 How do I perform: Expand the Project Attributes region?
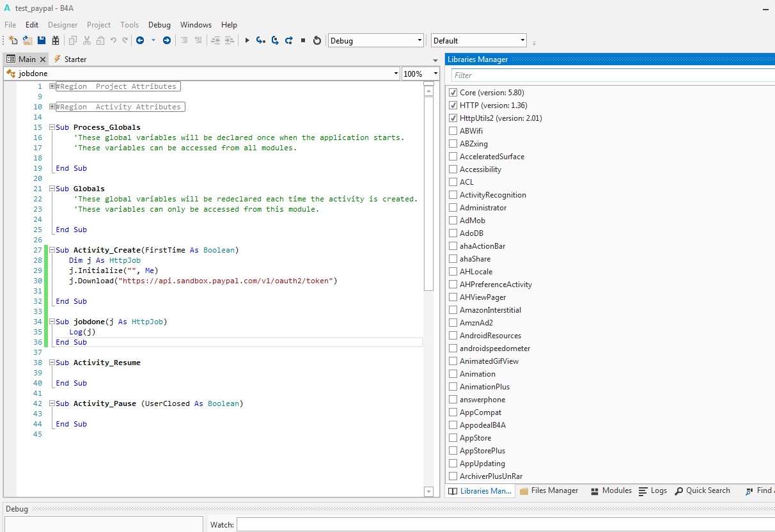pos(52,86)
